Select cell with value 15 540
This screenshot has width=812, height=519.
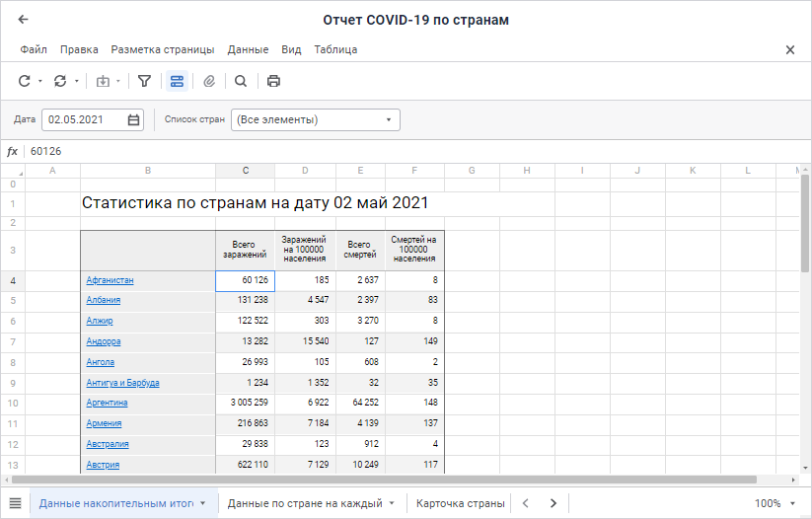[x=306, y=341]
